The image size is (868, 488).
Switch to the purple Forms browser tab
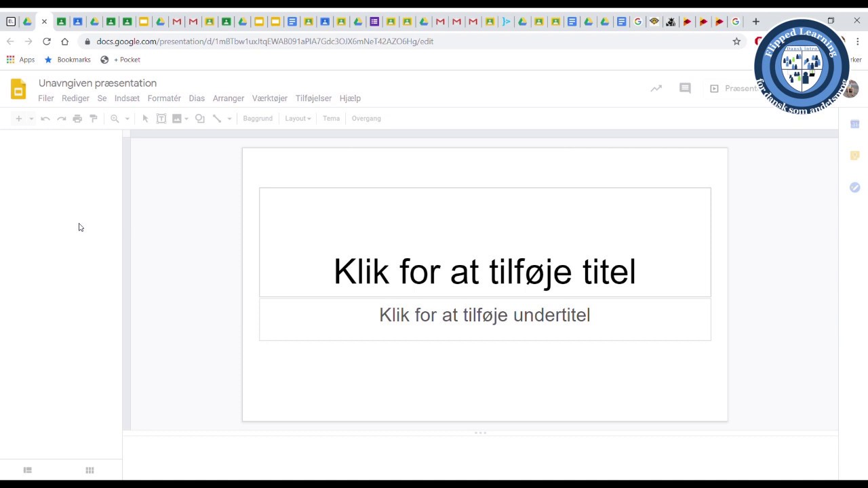point(374,22)
